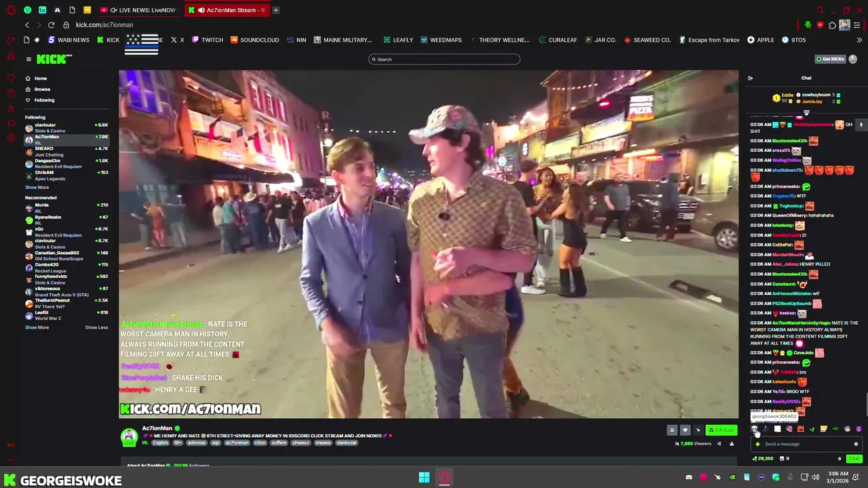Click the streamer avatar with LIVE badge
This screenshot has width=868, height=488.
click(129, 437)
